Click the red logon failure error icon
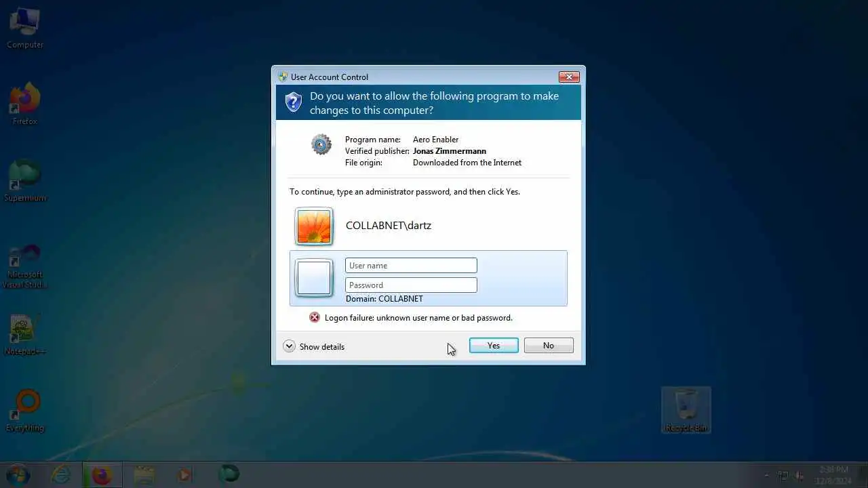Screen dimensions: 868x488 315,317
